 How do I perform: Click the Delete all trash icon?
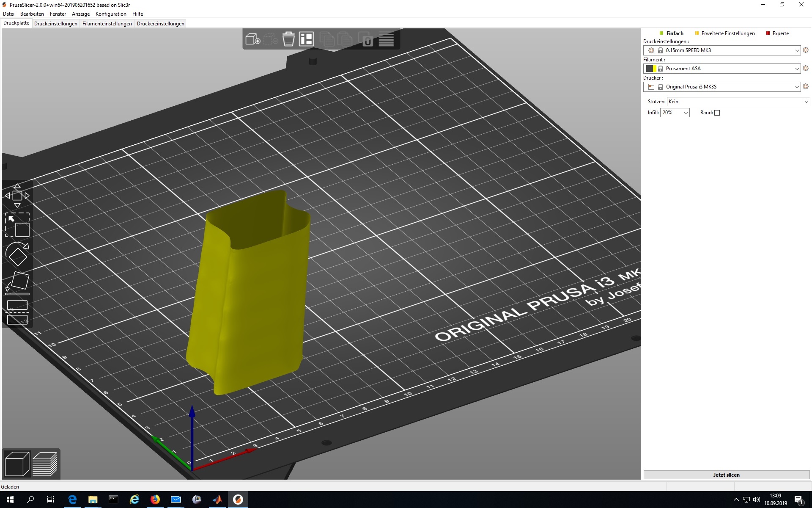(x=288, y=39)
